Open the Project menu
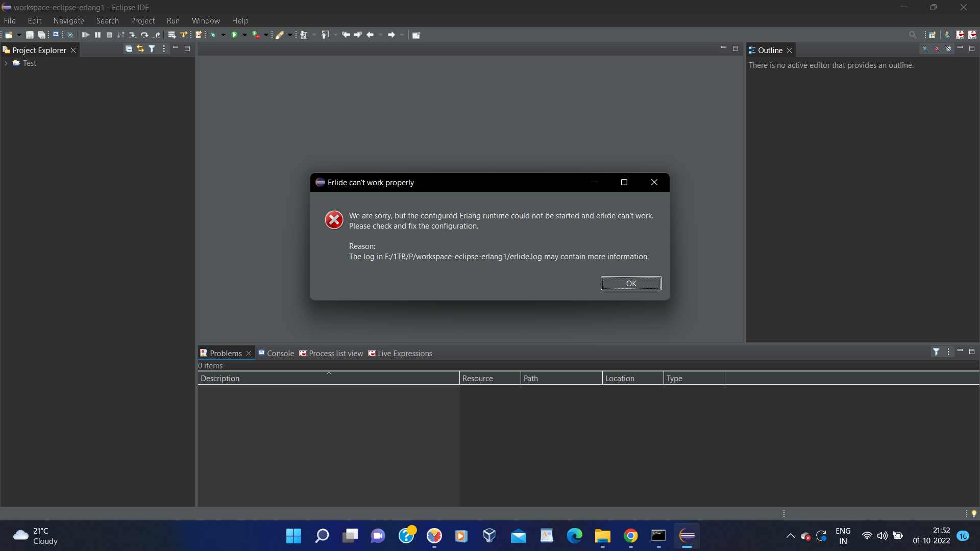Image resolution: width=980 pixels, height=551 pixels. [x=142, y=21]
